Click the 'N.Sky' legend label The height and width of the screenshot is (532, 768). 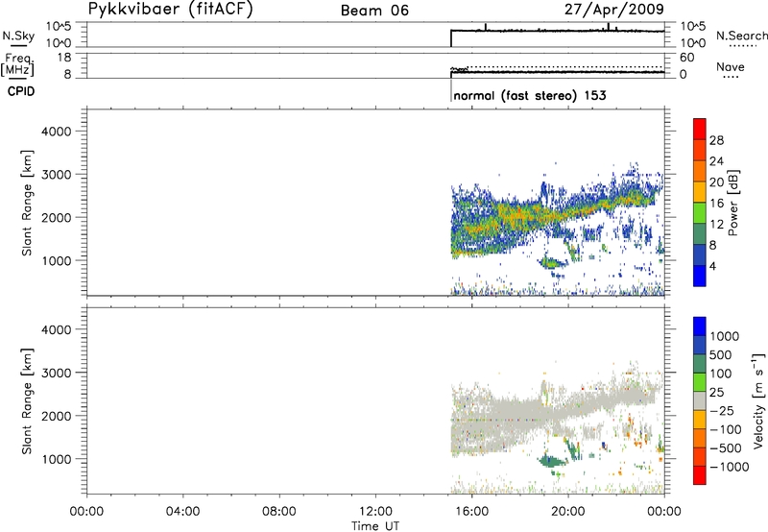[x=18, y=36]
